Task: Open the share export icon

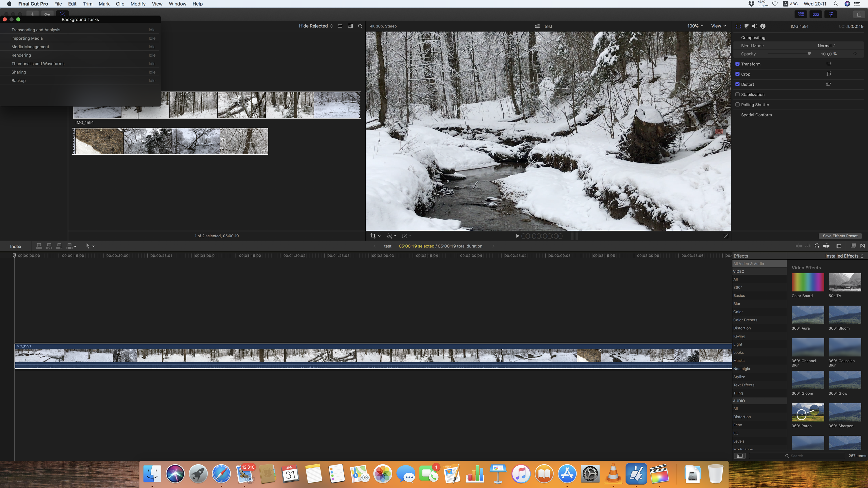Action: click(x=859, y=14)
